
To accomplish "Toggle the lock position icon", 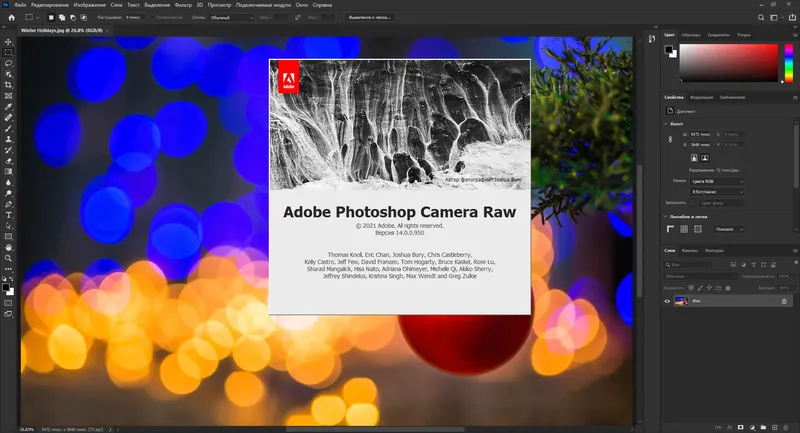I will coord(709,288).
